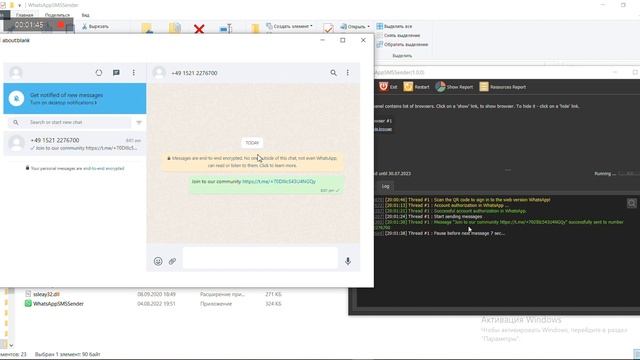Screen dimensions: 640x360
Task: Click the yellow encryption notice message
Action: (x=252, y=162)
